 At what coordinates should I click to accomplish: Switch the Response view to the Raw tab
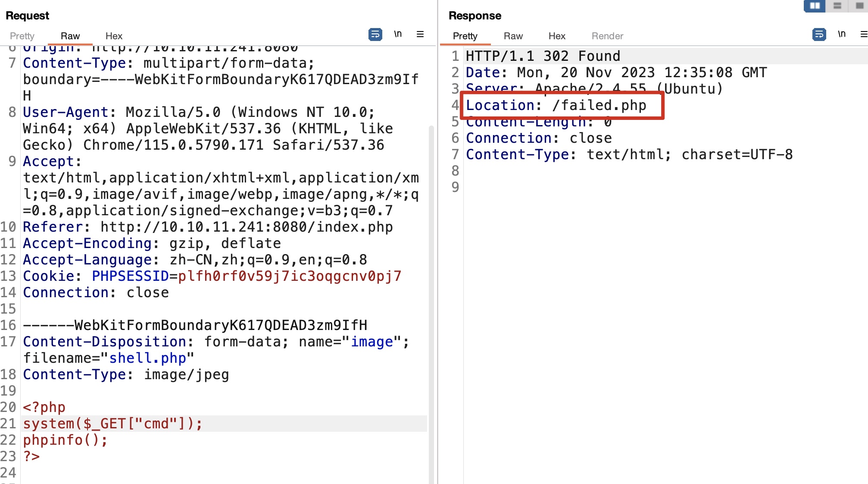pyautogui.click(x=513, y=36)
